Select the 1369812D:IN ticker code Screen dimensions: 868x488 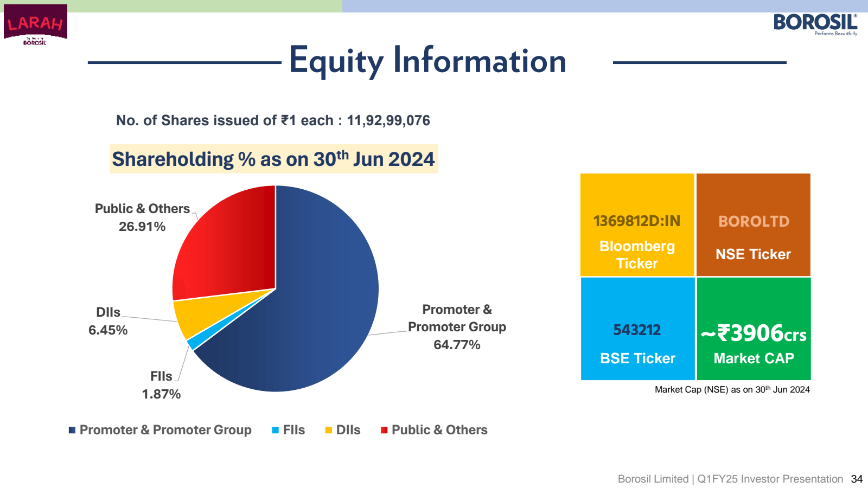tap(637, 221)
